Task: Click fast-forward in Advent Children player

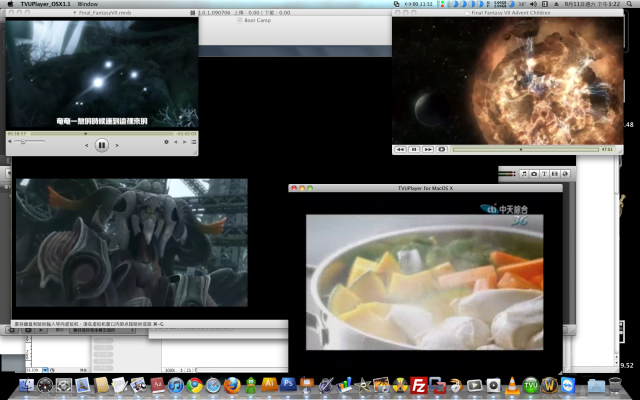Action: point(428,149)
